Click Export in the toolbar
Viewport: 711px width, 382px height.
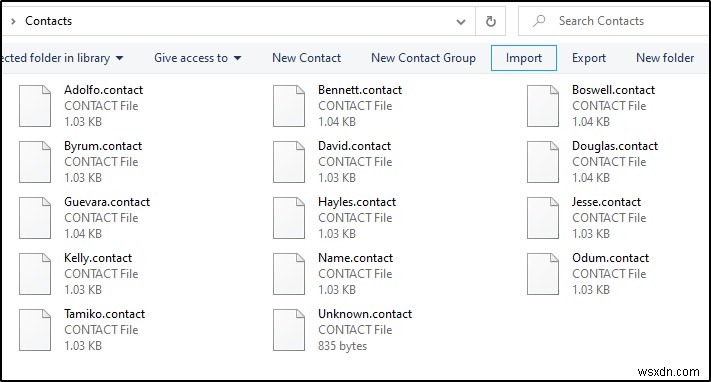click(x=589, y=58)
